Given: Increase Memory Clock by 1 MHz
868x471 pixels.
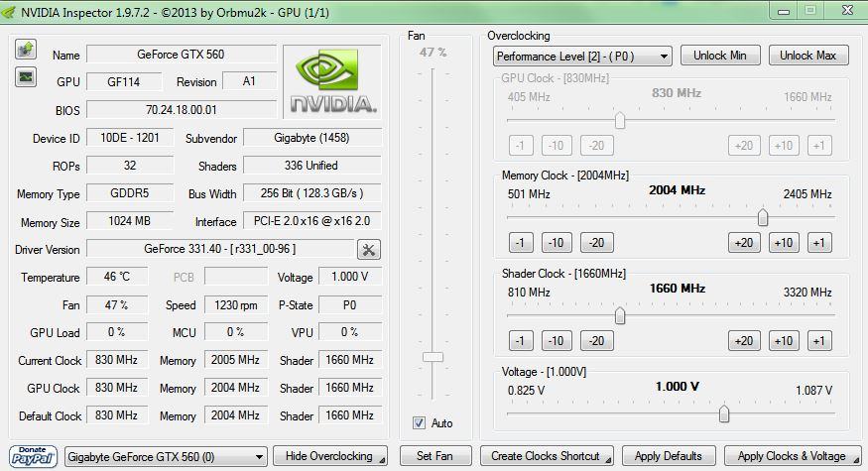Looking at the screenshot, I should click(819, 242).
